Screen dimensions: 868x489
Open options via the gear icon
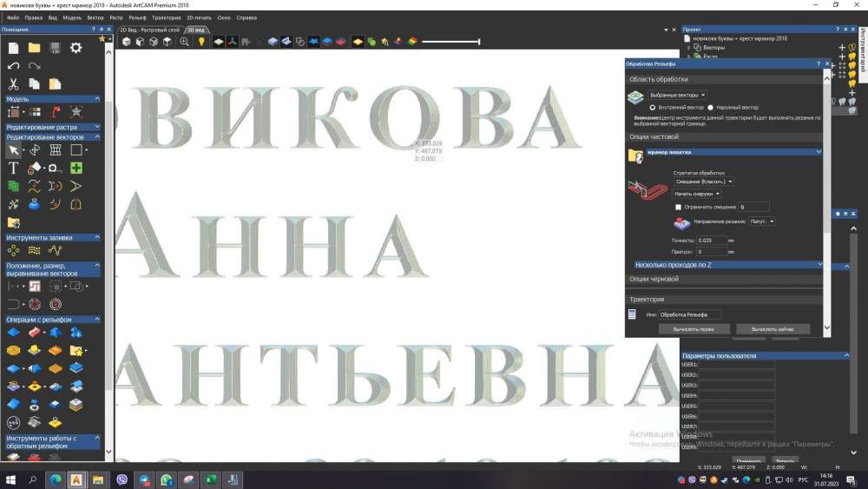(76, 48)
